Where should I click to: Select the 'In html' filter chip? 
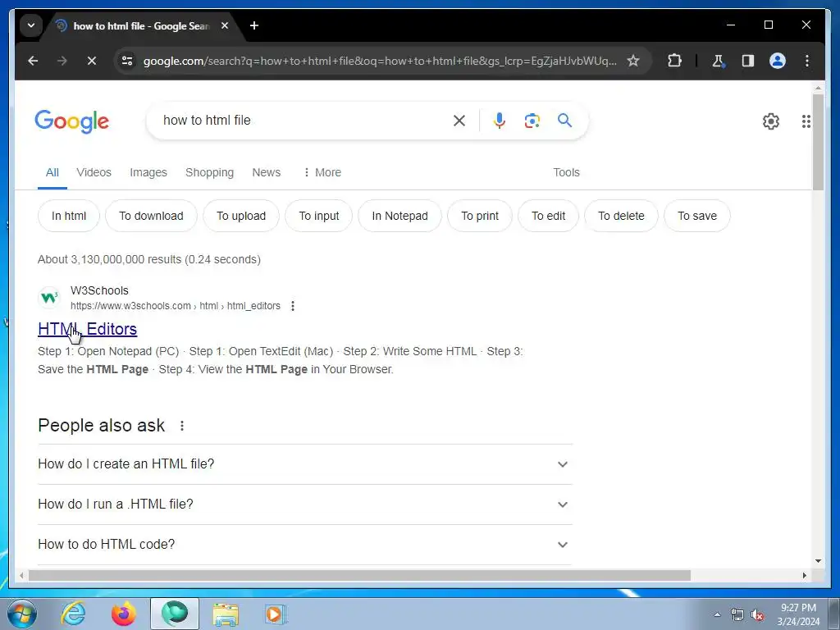(69, 216)
